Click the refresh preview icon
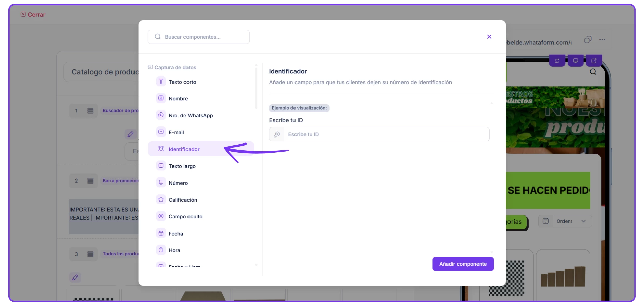The image size is (644, 306). [557, 61]
